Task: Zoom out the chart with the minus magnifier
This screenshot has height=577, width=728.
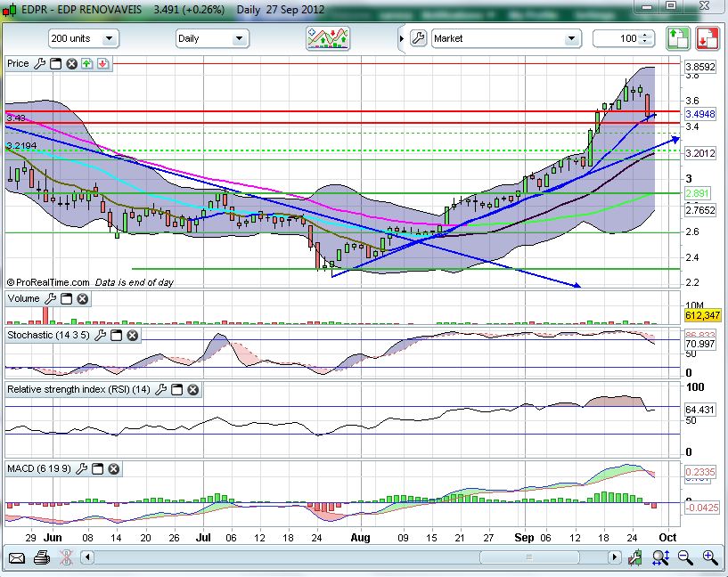Action: coord(685,557)
